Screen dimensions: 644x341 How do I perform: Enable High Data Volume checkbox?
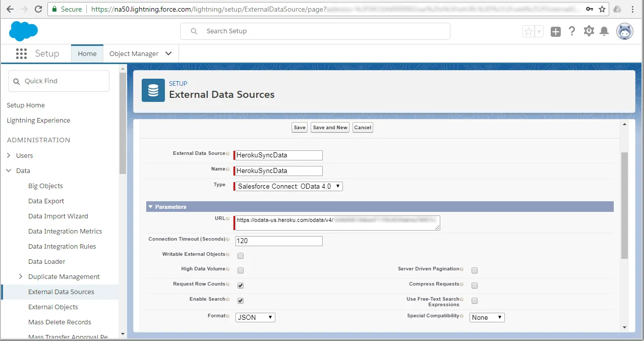241,270
